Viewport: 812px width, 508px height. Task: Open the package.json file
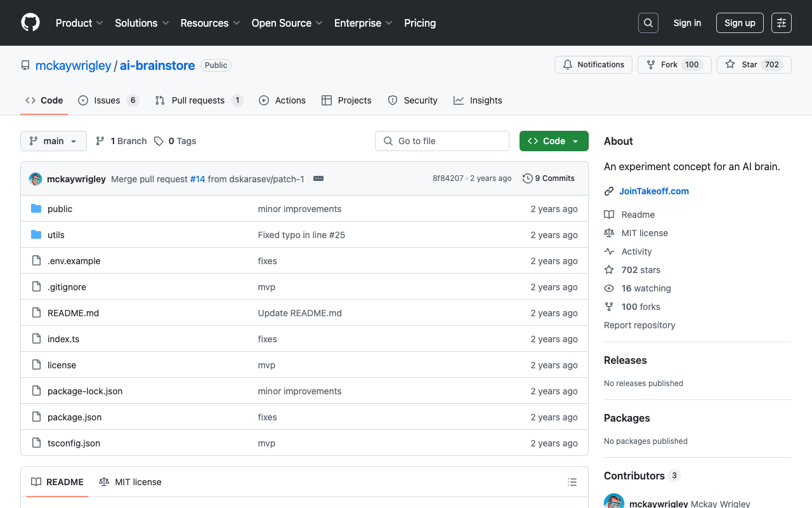coord(74,417)
